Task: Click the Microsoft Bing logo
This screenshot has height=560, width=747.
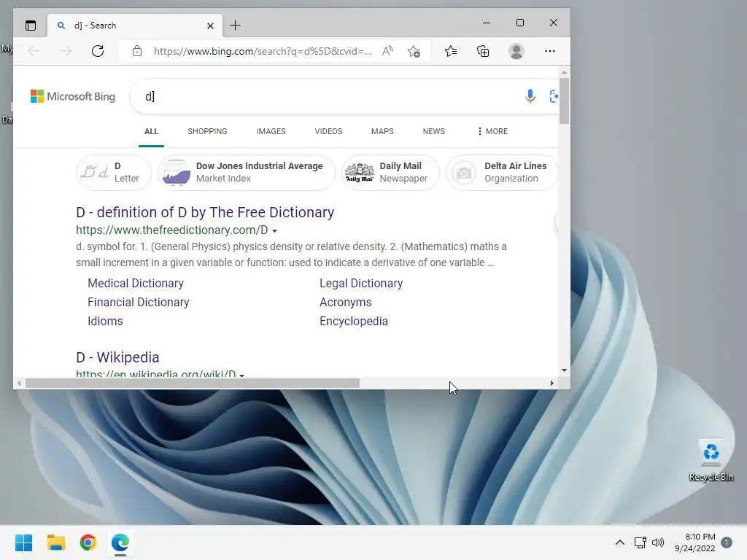Action: (73, 96)
